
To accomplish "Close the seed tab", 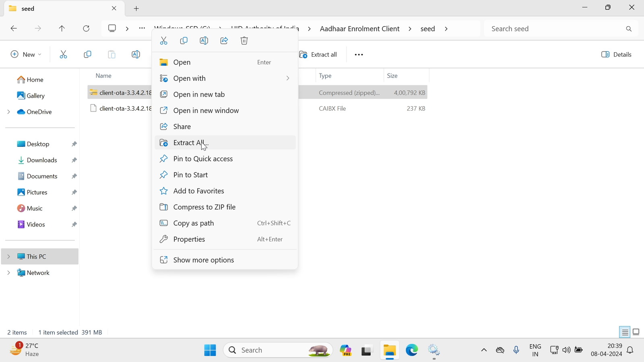I will (x=114, y=8).
